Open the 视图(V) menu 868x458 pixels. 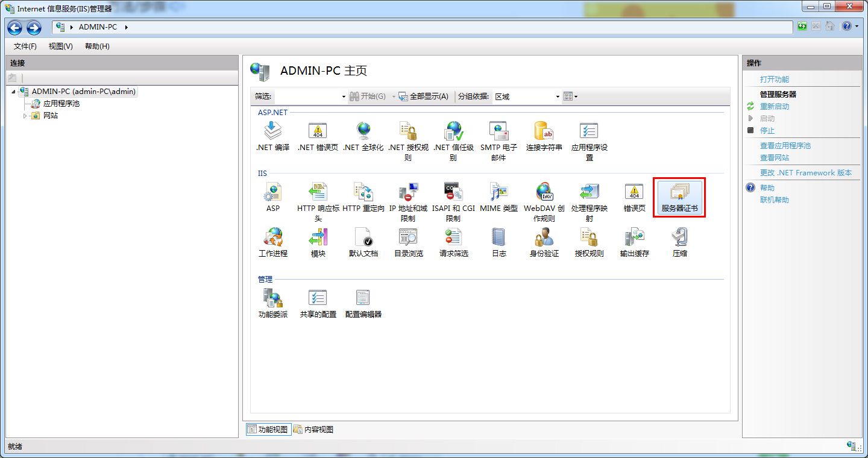(60, 46)
